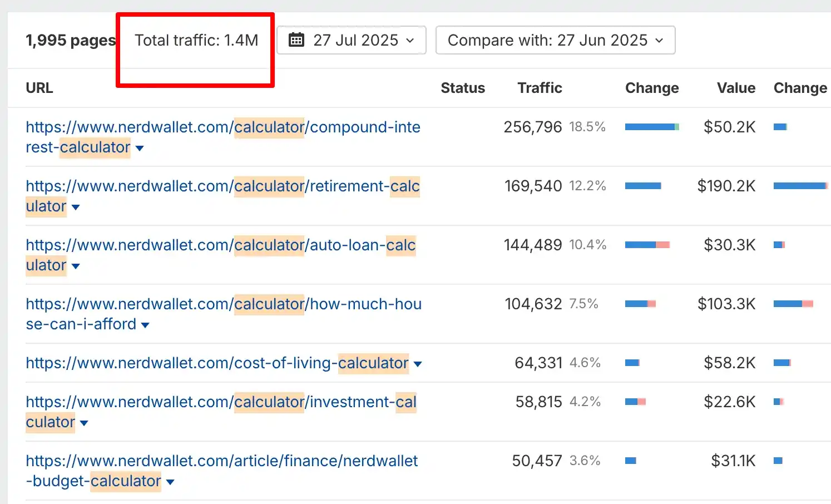Click the $190.2K value cell

click(726, 186)
